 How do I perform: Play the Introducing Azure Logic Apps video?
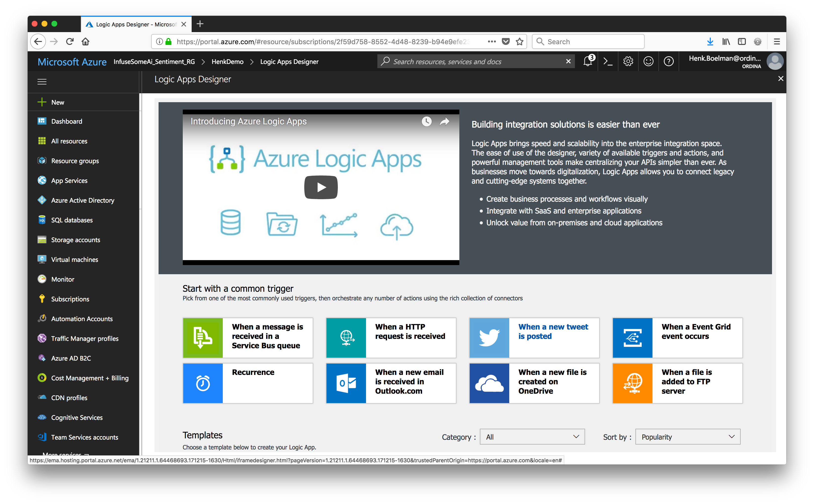pyautogui.click(x=321, y=187)
